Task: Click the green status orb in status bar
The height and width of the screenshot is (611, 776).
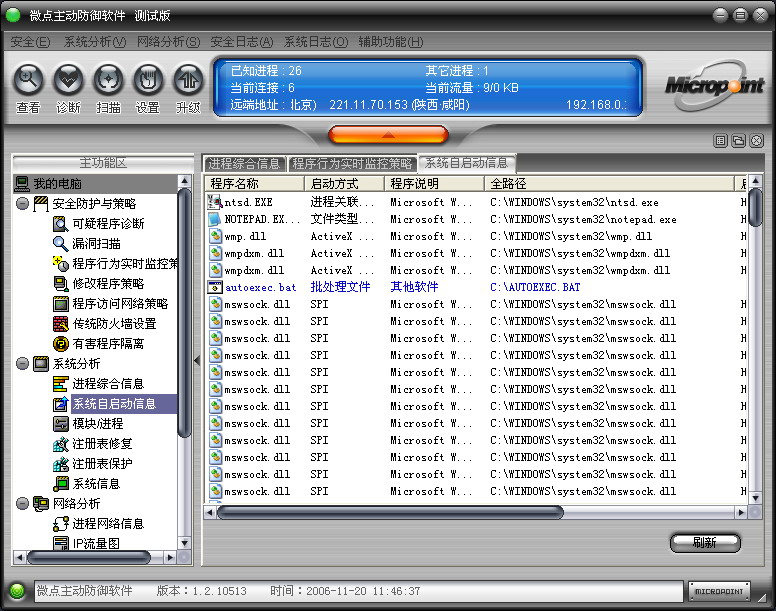Action: click(17, 591)
